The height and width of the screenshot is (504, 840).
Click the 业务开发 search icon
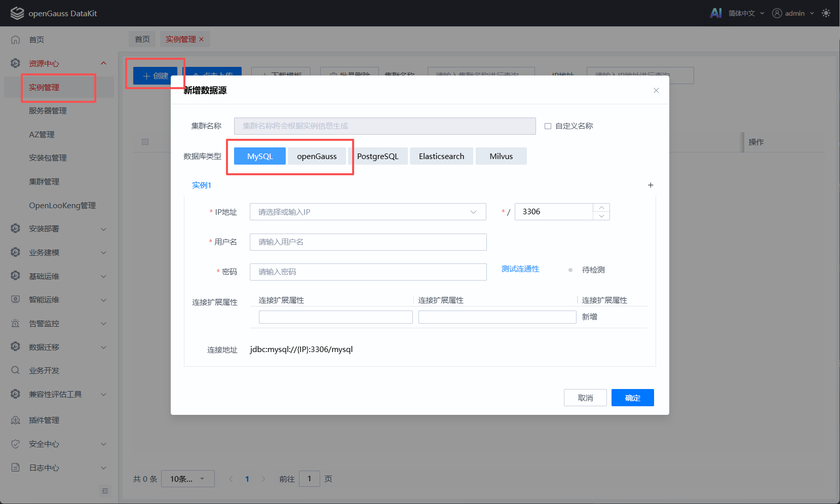[16, 370]
